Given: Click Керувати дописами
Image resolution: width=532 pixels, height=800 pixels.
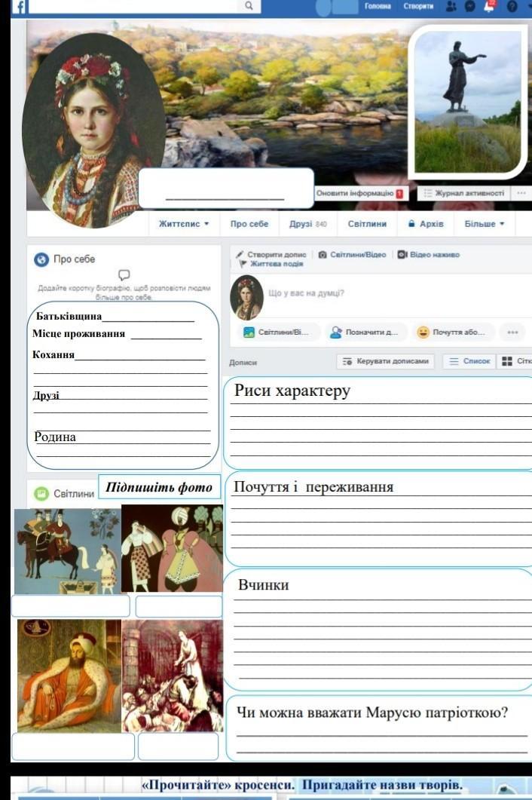Looking at the screenshot, I should pos(386,361).
